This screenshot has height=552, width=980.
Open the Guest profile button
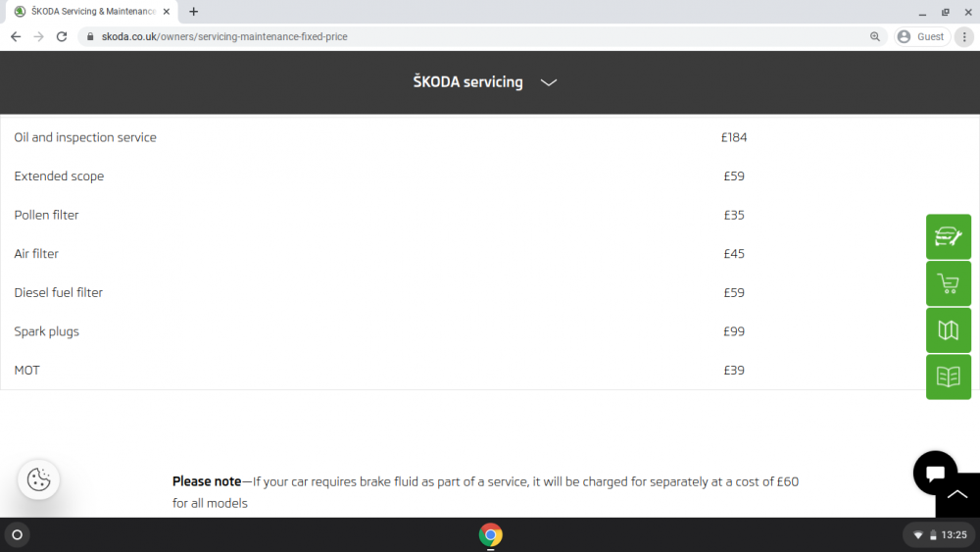click(x=921, y=37)
